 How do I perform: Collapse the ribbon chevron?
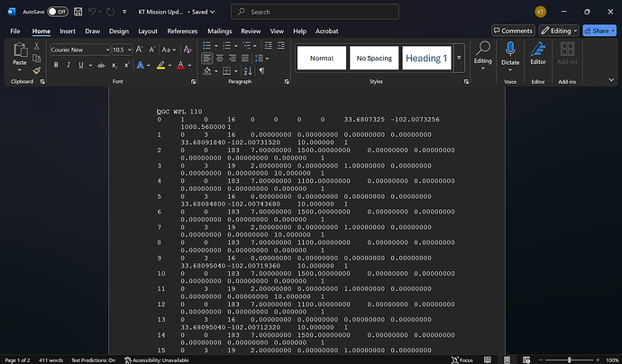click(611, 79)
